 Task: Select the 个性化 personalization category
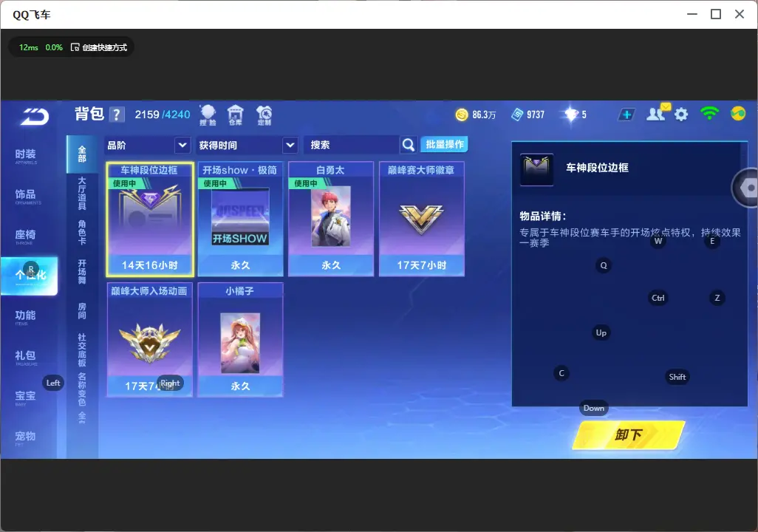tap(29, 276)
